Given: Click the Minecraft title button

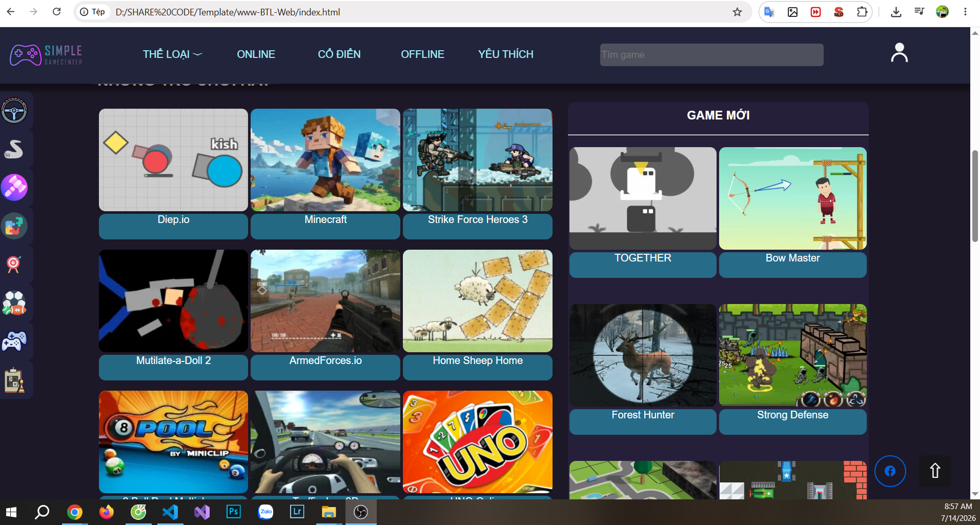Looking at the screenshot, I should coord(325,226).
